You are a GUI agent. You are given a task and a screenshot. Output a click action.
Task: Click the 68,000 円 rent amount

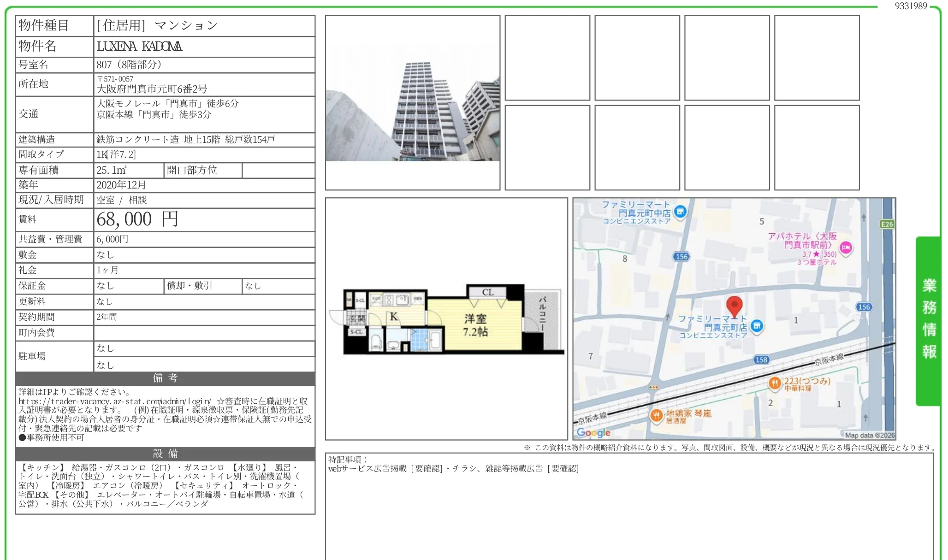(x=137, y=219)
